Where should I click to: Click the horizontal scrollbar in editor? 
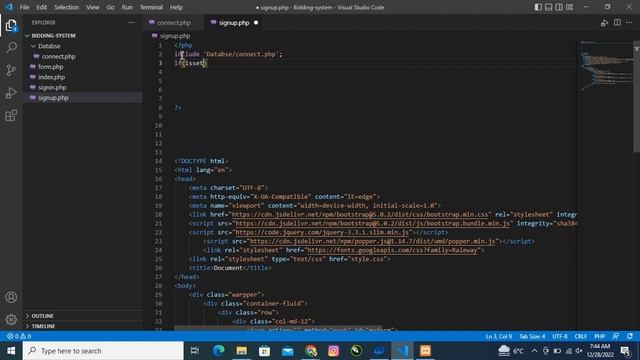point(278,328)
